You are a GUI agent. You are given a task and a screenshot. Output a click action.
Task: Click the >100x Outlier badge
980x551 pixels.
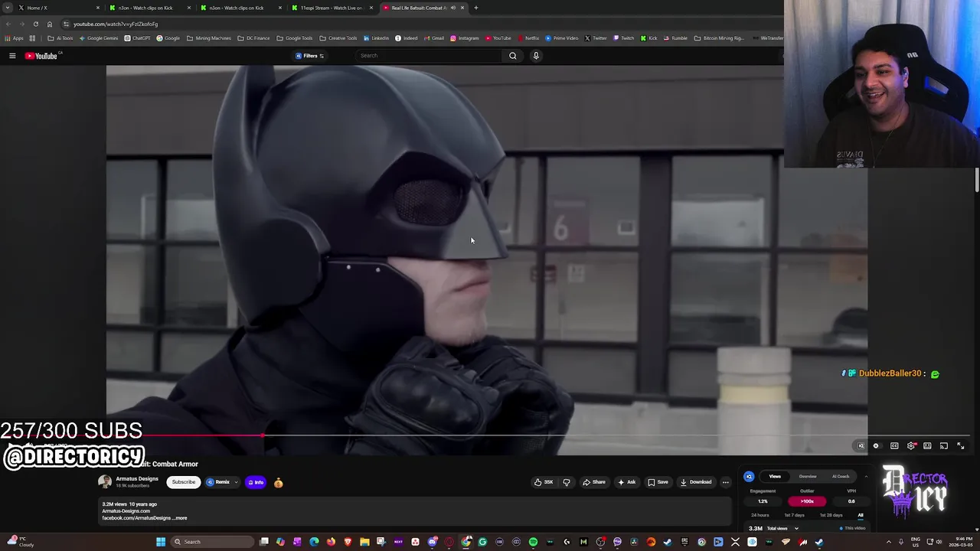pos(807,501)
